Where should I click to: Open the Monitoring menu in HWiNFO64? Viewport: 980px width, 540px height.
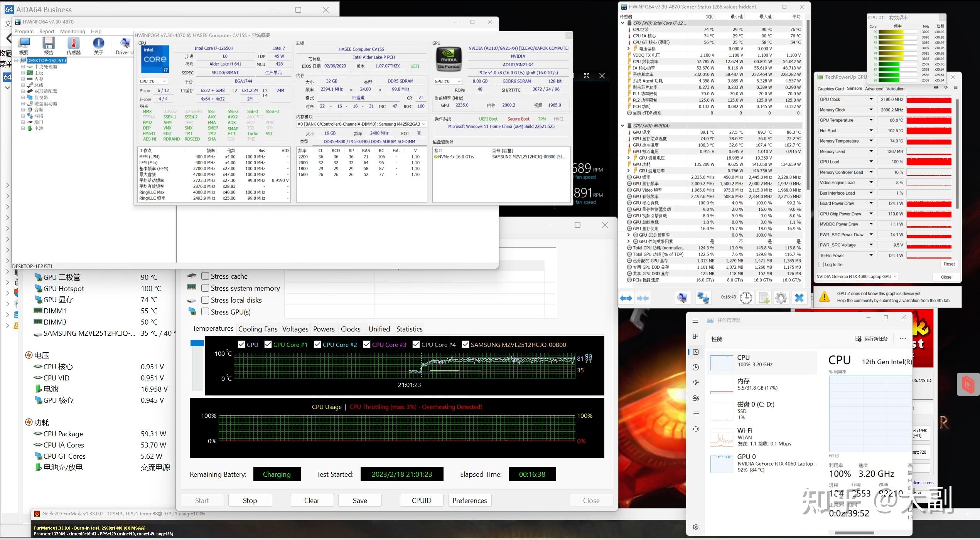(73, 31)
